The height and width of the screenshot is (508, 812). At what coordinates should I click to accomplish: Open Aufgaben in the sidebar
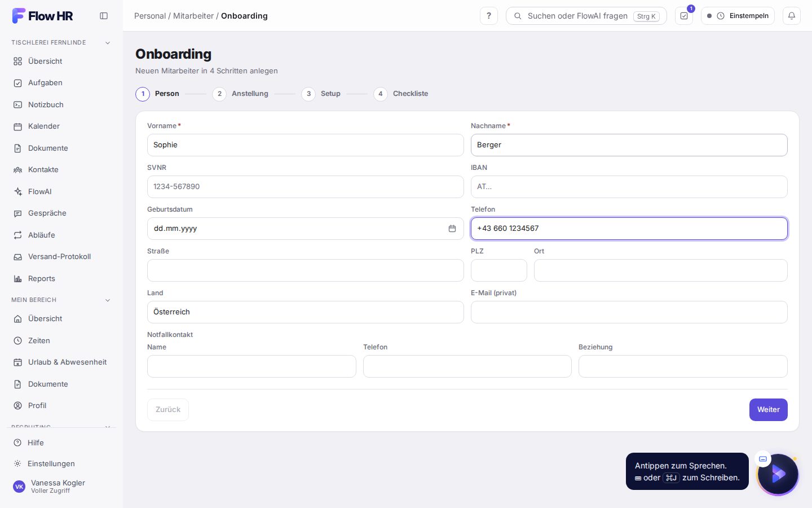tap(61, 83)
